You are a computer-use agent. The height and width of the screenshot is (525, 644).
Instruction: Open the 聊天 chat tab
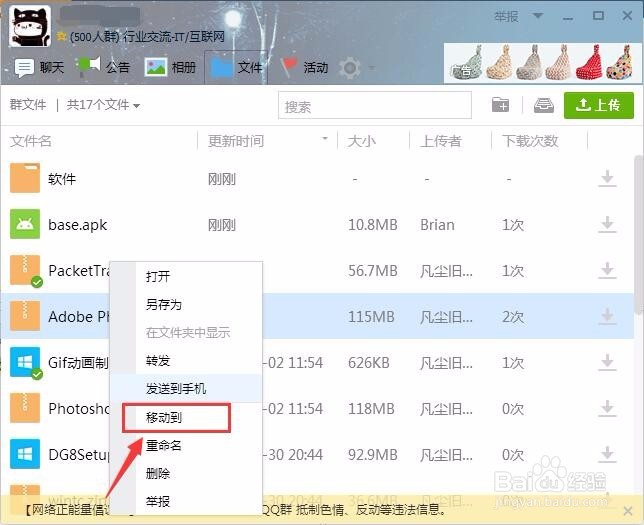click(39, 67)
